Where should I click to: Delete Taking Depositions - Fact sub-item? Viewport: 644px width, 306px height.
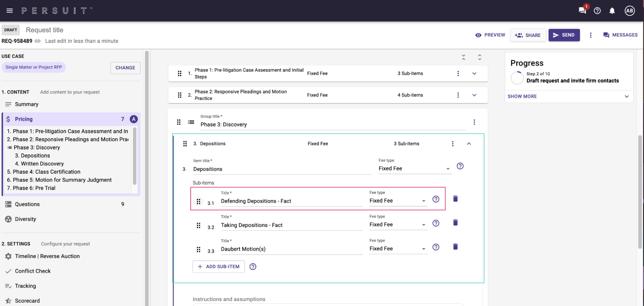(455, 223)
